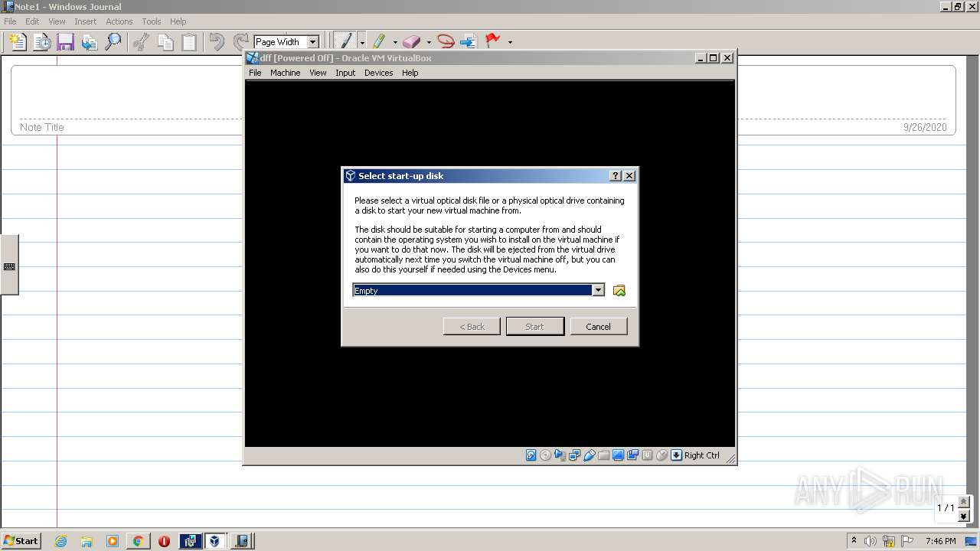Open VirtualBox Machine menu
980x551 pixels.
pyautogui.click(x=285, y=73)
